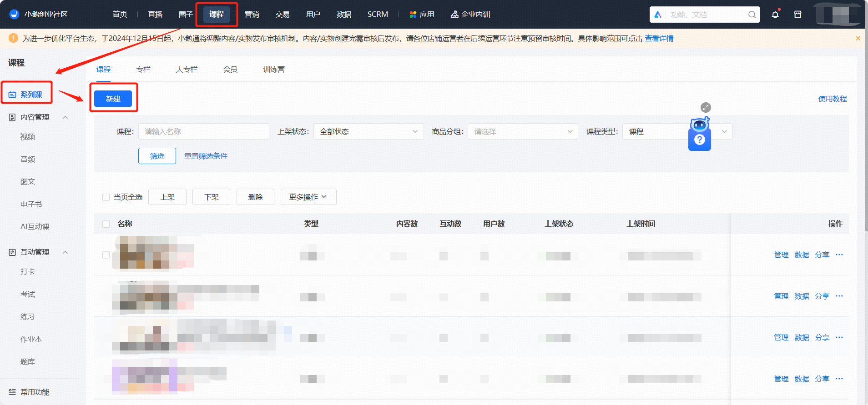Click the 常用功能 sidebar icon

point(12,392)
